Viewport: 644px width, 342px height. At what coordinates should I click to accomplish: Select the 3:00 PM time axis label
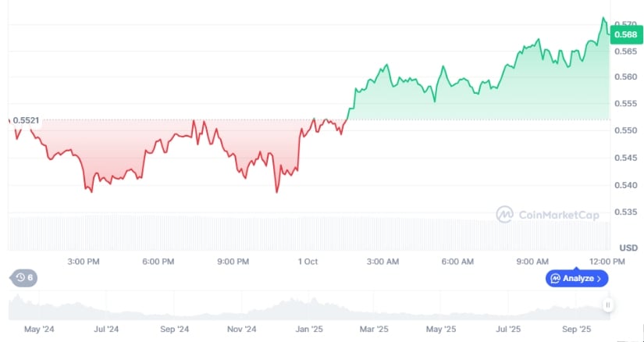click(x=83, y=261)
